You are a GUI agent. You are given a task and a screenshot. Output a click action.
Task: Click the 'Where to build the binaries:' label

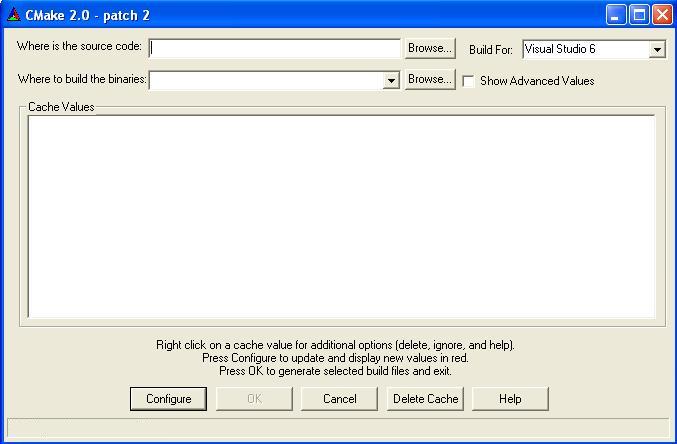pos(82,79)
